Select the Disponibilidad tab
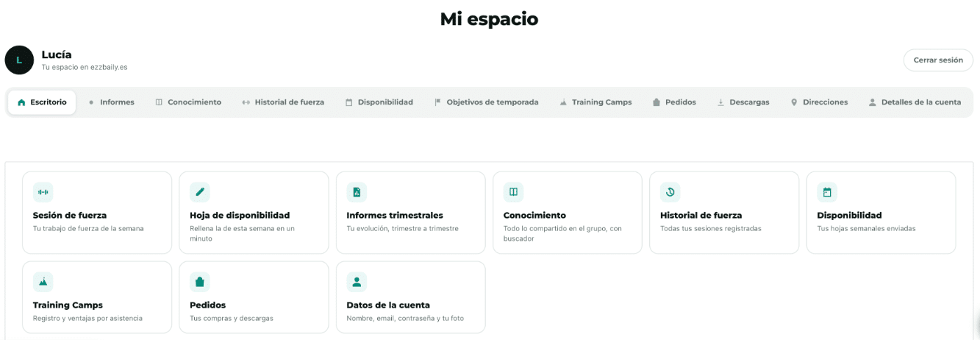 [x=379, y=102]
